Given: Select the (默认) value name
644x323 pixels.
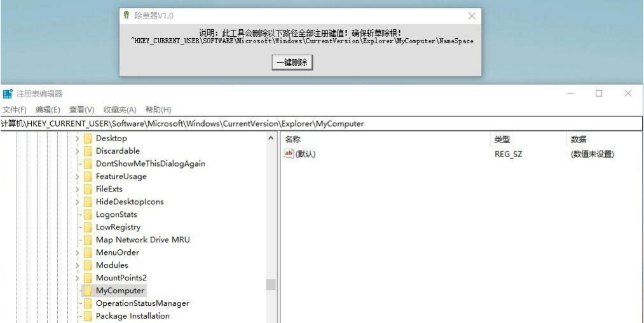Looking at the screenshot, I should click(306, 154).
